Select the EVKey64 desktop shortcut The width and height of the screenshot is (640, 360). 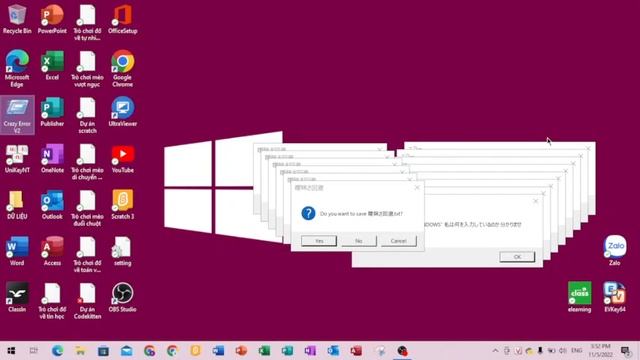pyautogui.click(x=615, y=297)
